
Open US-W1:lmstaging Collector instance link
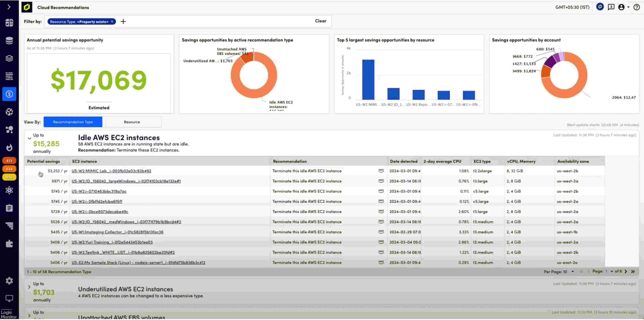pos(117,232)
